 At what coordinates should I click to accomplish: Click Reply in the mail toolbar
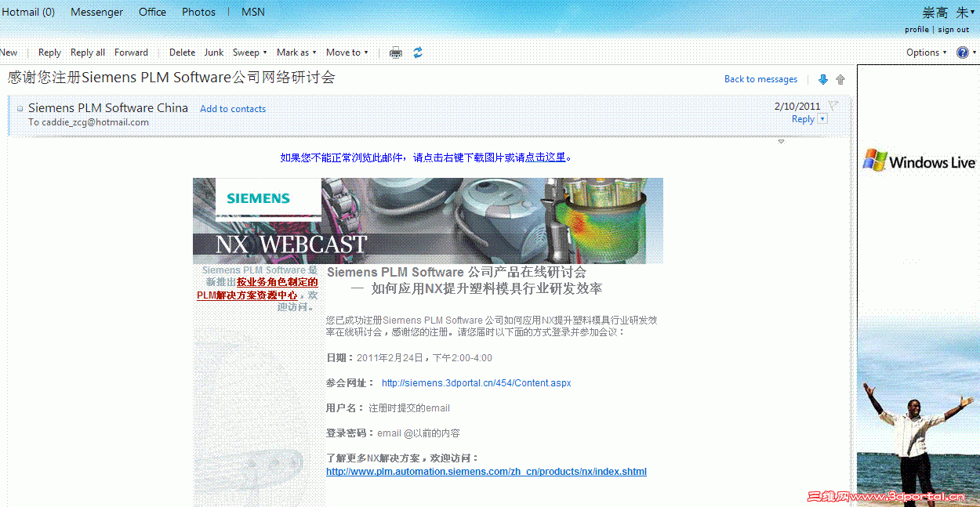[x=49, y=53]
